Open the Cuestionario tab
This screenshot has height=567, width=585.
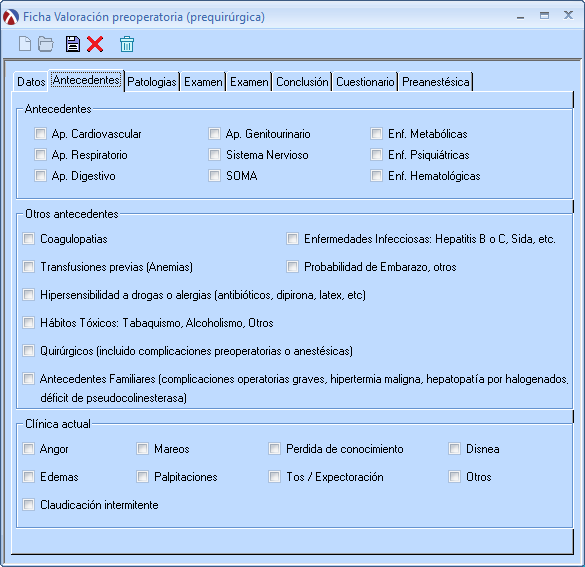click(365, 82)
